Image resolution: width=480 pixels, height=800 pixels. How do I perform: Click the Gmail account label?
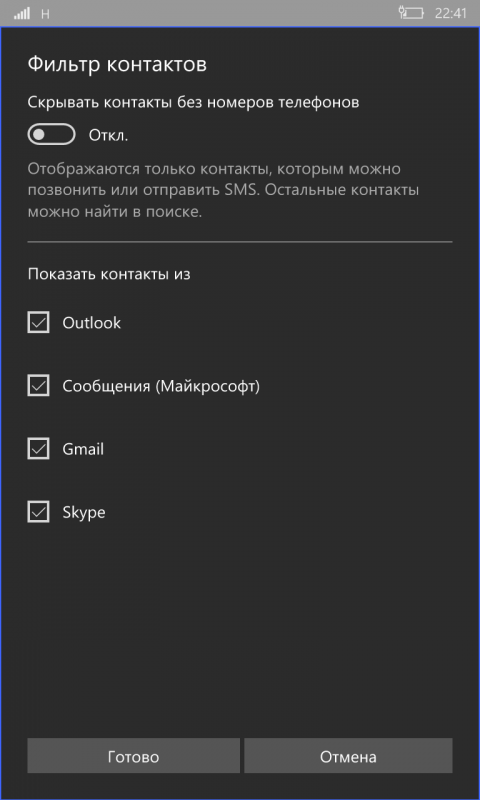[x=83, y=449]
